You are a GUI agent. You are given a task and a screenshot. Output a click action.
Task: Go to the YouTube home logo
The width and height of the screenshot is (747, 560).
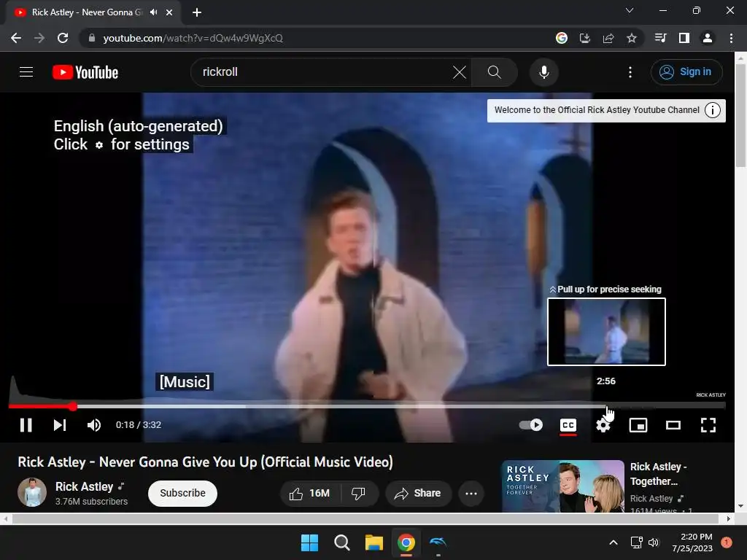pos(85,72)
